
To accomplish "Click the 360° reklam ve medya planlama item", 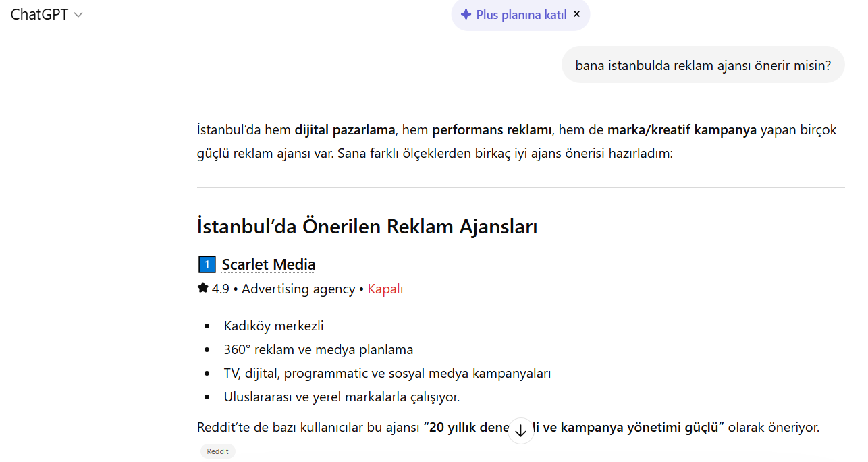I will (x=319, y=349).
